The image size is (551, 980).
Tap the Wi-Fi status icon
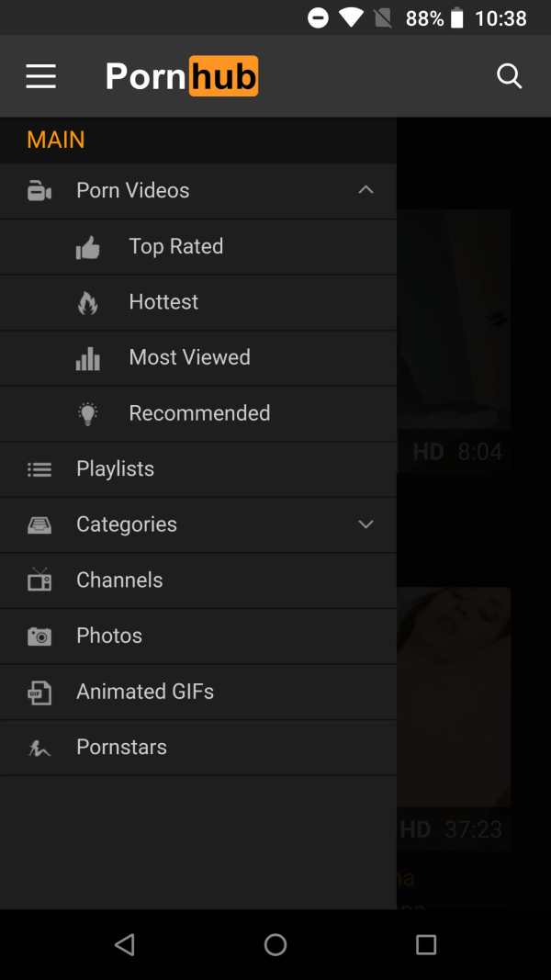click(x=351, y=17)
